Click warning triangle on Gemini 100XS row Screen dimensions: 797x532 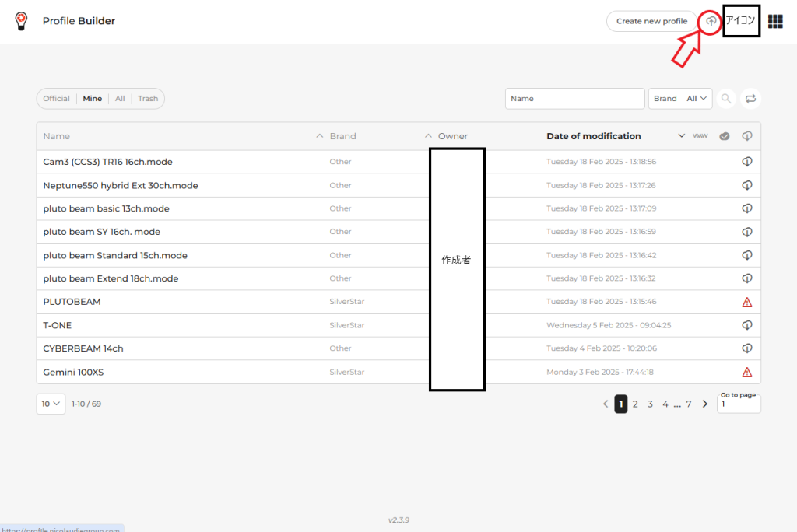746,372
